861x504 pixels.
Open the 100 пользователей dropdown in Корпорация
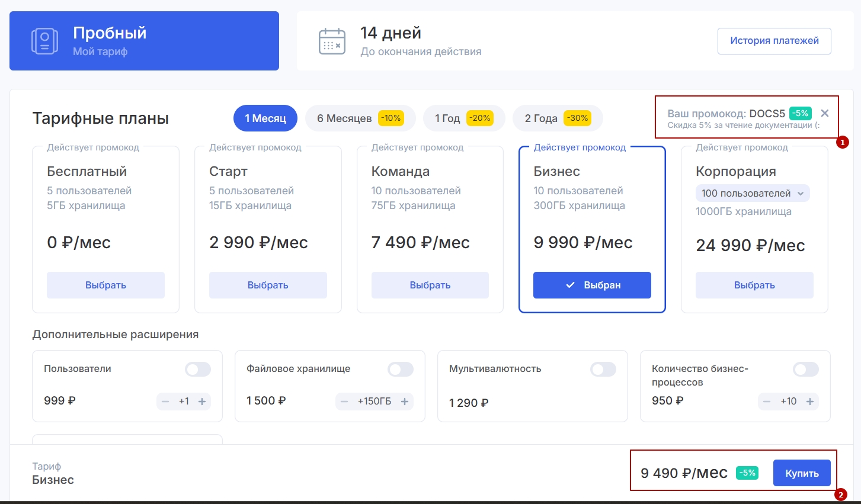(x=752, y=193)
